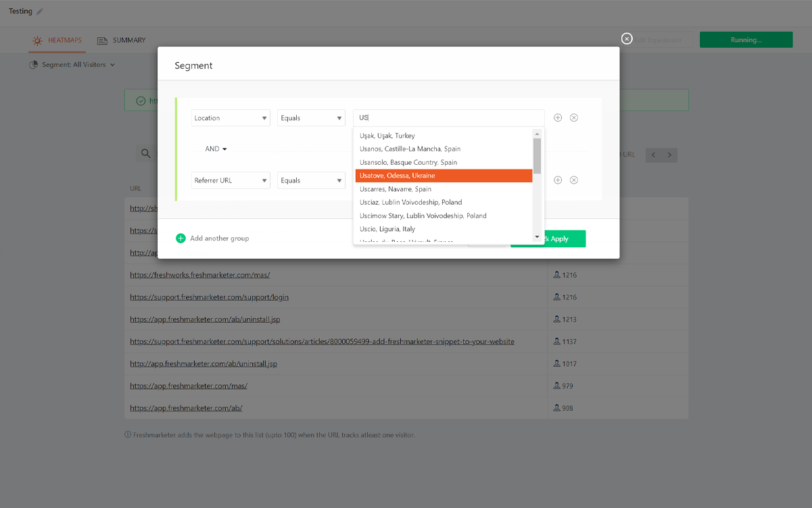Click the green Add another group plus icon
812x508 pixels.
tap(181, 238)
